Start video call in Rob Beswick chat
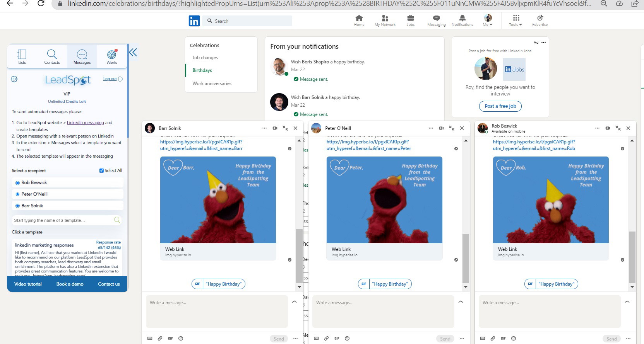 pos(608,128)
